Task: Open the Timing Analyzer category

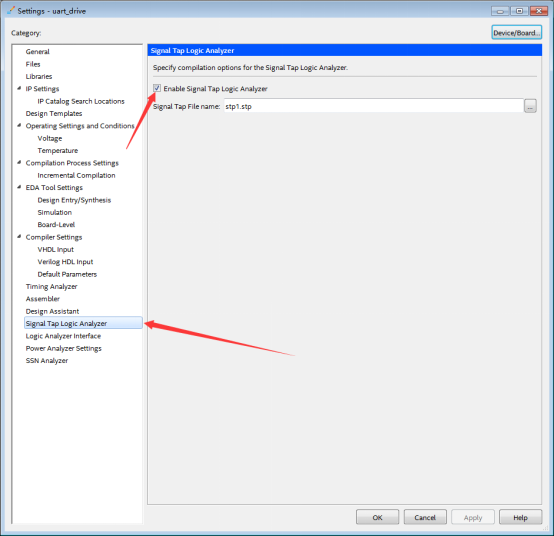Action: pyautogui.click(x=51, y=287)
